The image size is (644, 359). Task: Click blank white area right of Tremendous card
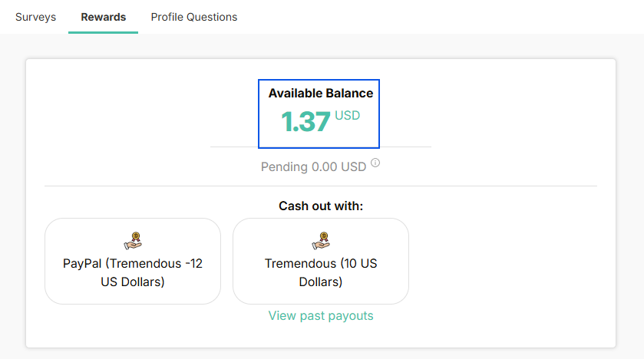click(507, 261)
